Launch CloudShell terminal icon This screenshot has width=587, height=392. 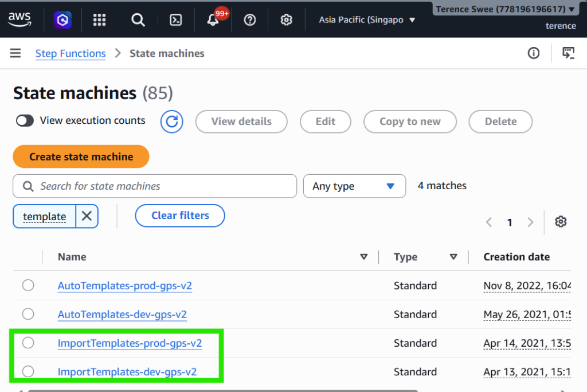[175, 20]
